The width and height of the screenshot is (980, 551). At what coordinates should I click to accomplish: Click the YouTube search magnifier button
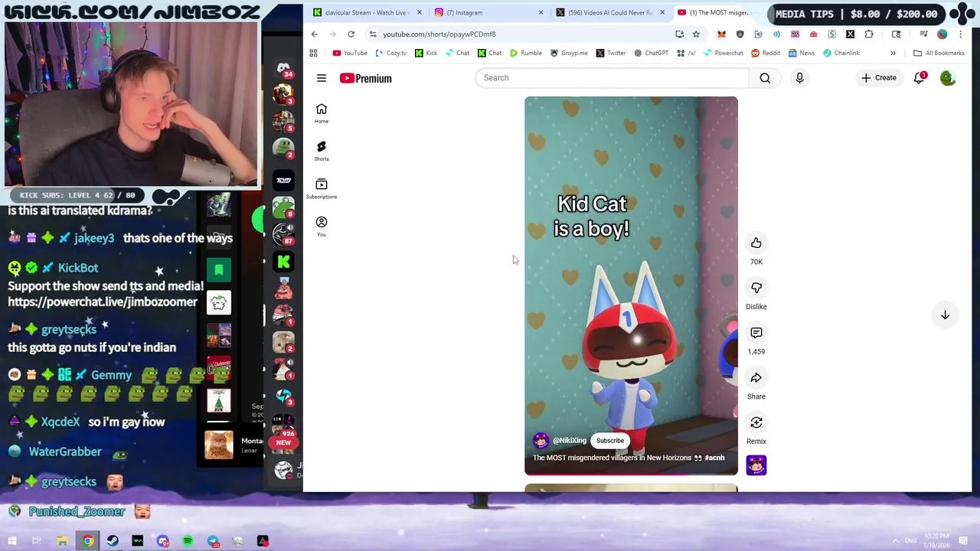pyautogui.click(x=765, y=77)
